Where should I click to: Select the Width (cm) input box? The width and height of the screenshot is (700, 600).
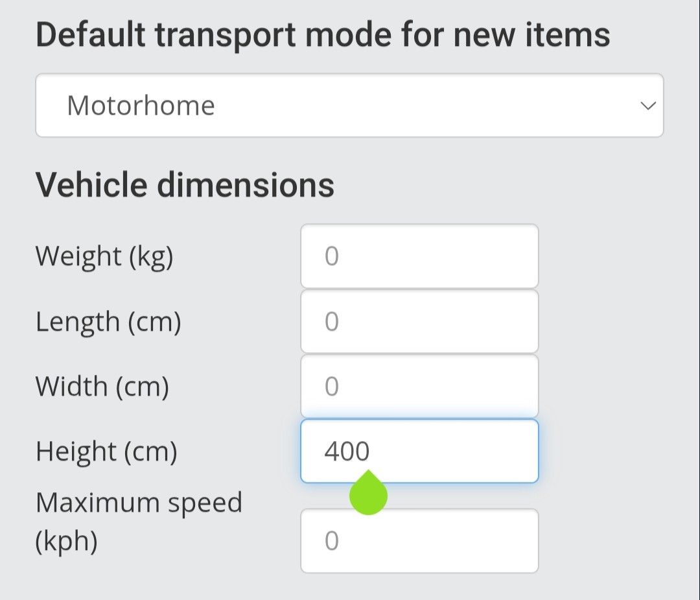pyautogui.click(x=419, y=387)
